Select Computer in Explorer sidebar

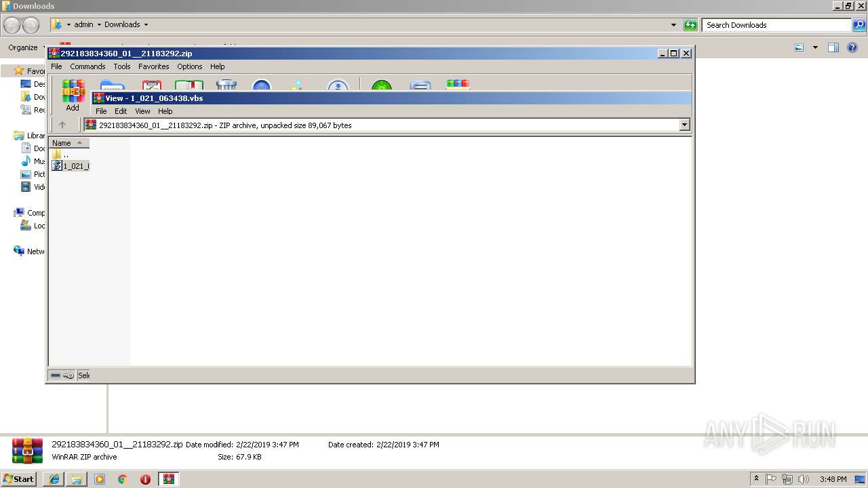(29, 213)
